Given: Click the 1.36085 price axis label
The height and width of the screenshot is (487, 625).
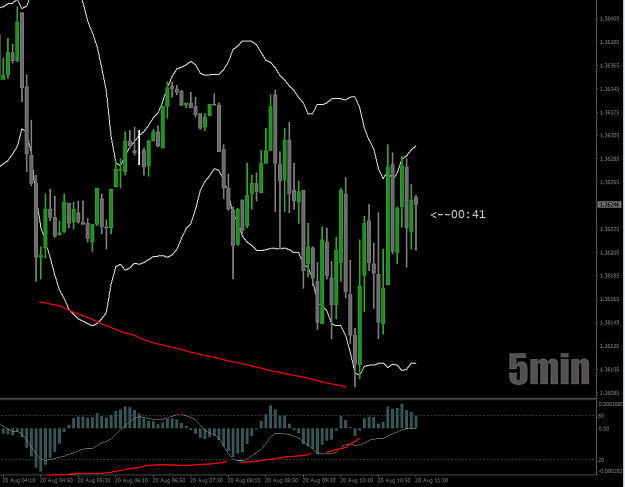Looking at the screenshot, I should pos(610,393).
